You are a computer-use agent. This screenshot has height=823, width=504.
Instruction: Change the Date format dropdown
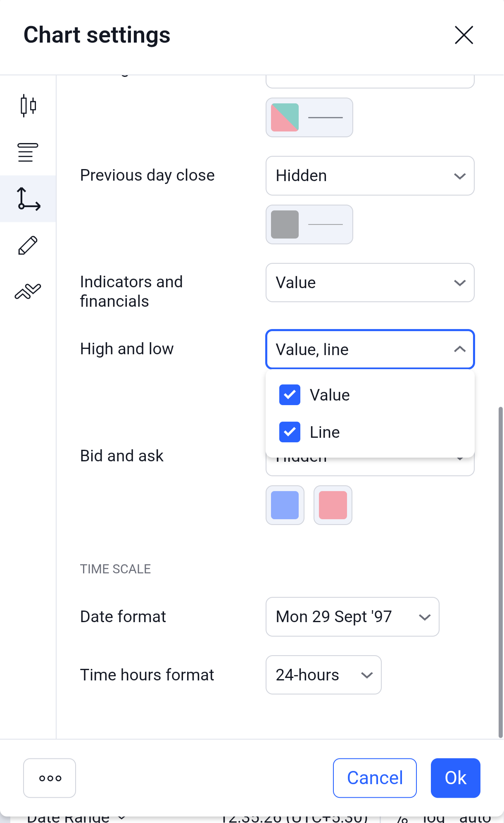pyautogui.click(x=352, y=617)
